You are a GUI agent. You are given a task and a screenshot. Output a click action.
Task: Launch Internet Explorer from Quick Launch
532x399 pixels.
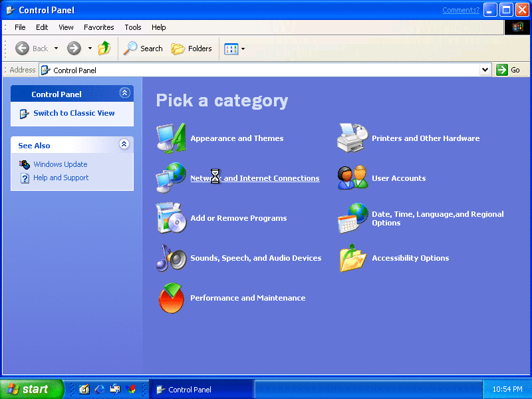pos(99,389)
